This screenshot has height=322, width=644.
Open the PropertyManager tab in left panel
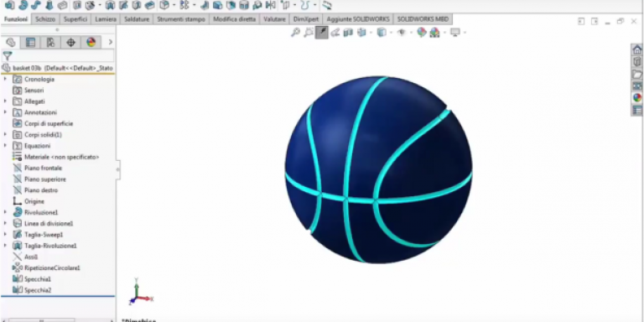pyautogui.click(x=30, y=42)
